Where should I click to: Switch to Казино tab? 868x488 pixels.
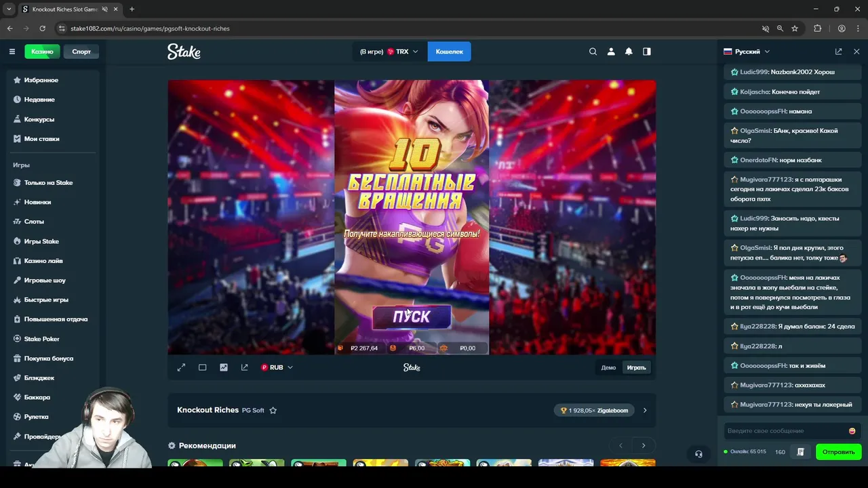click(x=42, y=52)
